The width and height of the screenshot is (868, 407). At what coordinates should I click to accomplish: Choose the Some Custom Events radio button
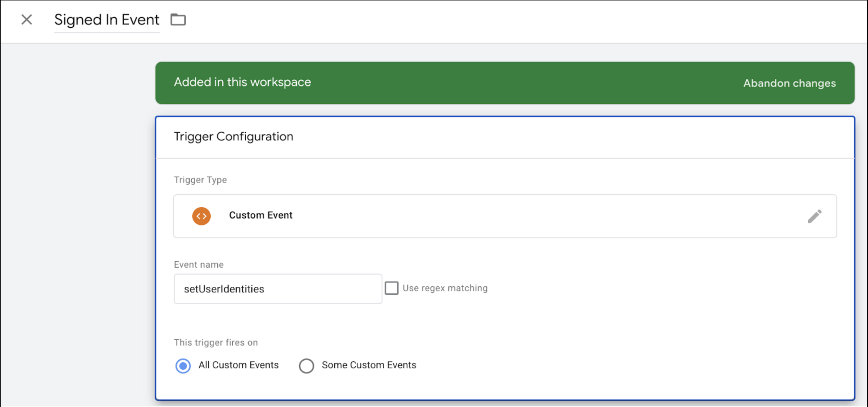click(306, 366)
